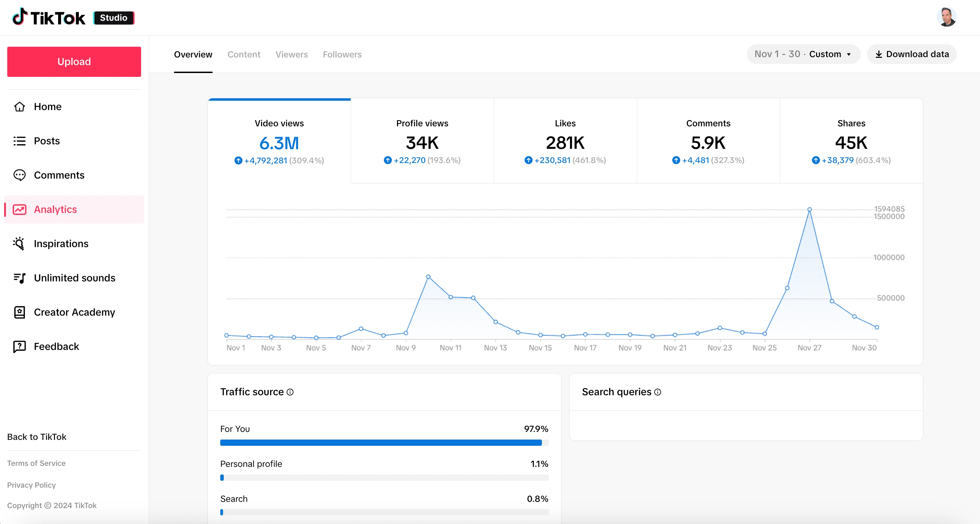Click the 6.3M video views value
This screenshot has height=524, width=980.
pos(279,143)
